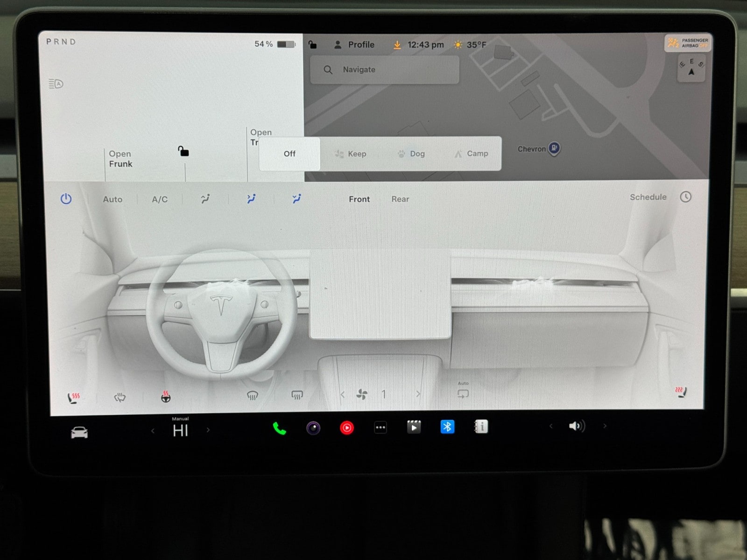This screenshot has width=747, height=560.
Task: Open Bluetooth settings from the dock
Action: pyautogui.click(x=447, y=427)
